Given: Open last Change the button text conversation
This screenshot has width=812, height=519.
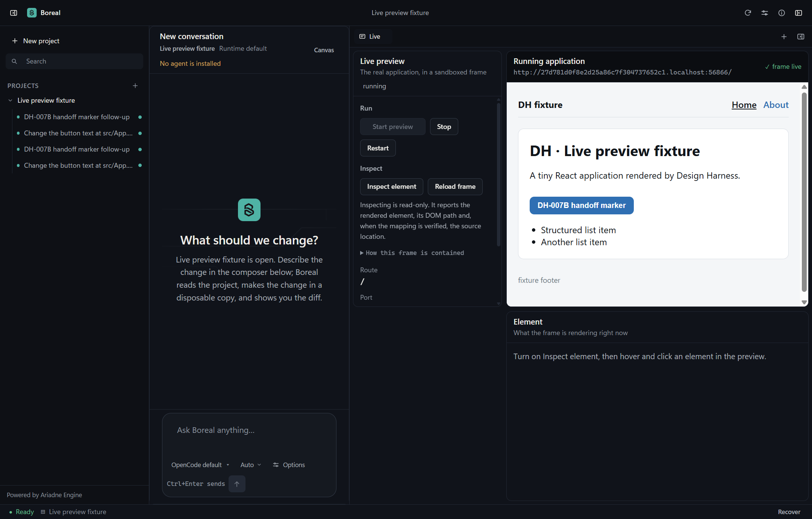Looking at the screenshot, I should [x=78, y=165].
